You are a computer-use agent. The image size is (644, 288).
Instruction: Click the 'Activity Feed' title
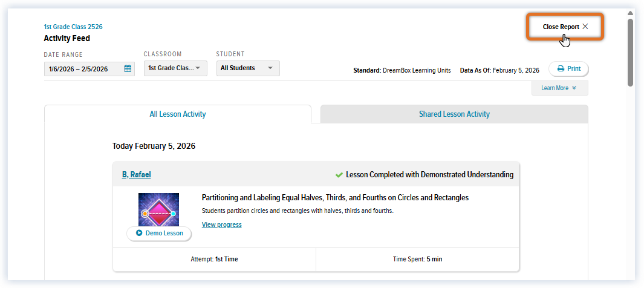point(67,39)
